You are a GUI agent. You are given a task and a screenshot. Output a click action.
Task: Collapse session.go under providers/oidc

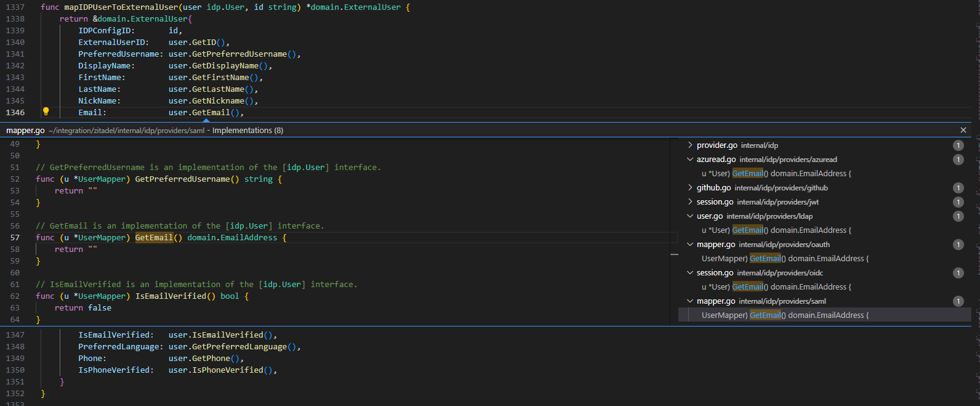(690, 273)
